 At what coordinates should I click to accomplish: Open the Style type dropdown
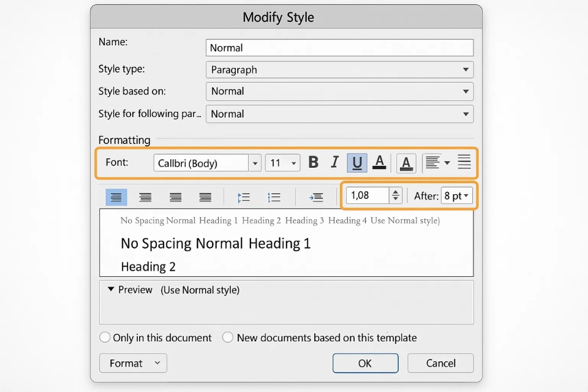click(339, 69)
